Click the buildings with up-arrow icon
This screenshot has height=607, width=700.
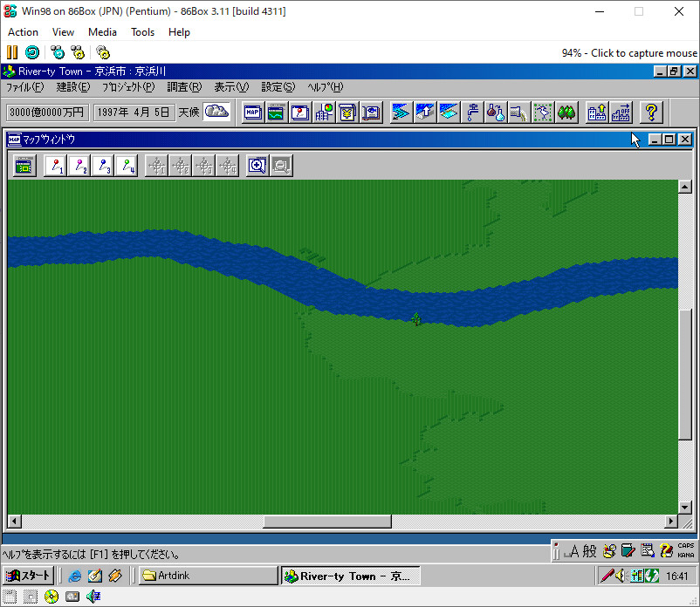[596, 113]
